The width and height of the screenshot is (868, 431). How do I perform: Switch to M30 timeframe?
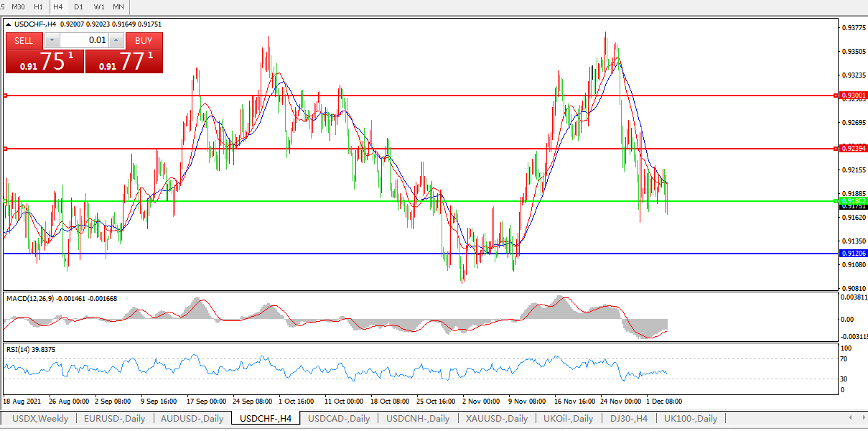click(x=18, y=6)
